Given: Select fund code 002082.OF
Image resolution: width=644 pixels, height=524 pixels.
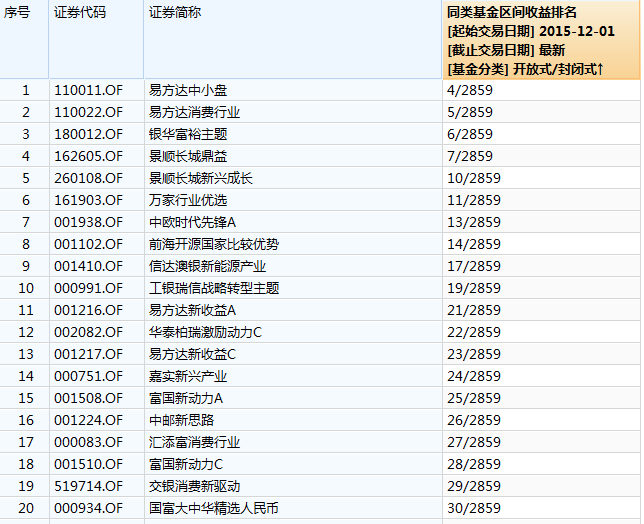Looking at the screenshot, I should click(x=88, y=332).
